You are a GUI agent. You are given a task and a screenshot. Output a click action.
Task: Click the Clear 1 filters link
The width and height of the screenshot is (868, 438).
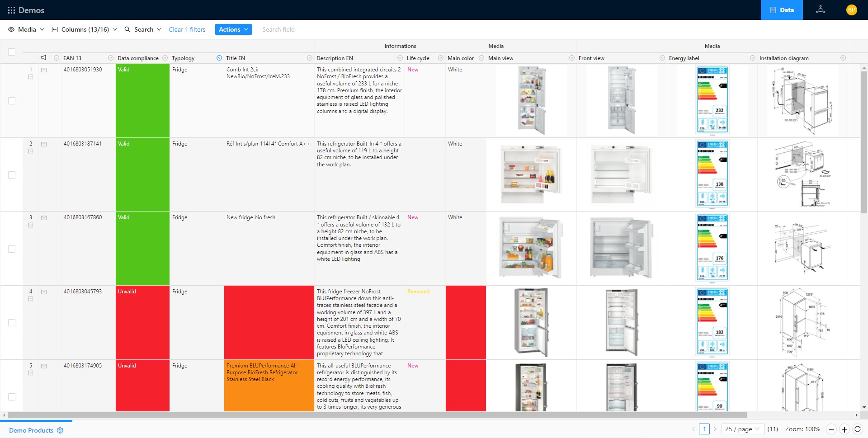[x=187, y=29]
